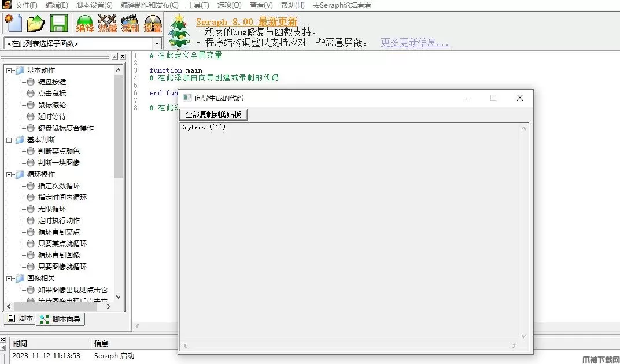Click Seraph 8.00 最新更新 link
Viewport: 620px width, 364px height.
coord(246,22)
